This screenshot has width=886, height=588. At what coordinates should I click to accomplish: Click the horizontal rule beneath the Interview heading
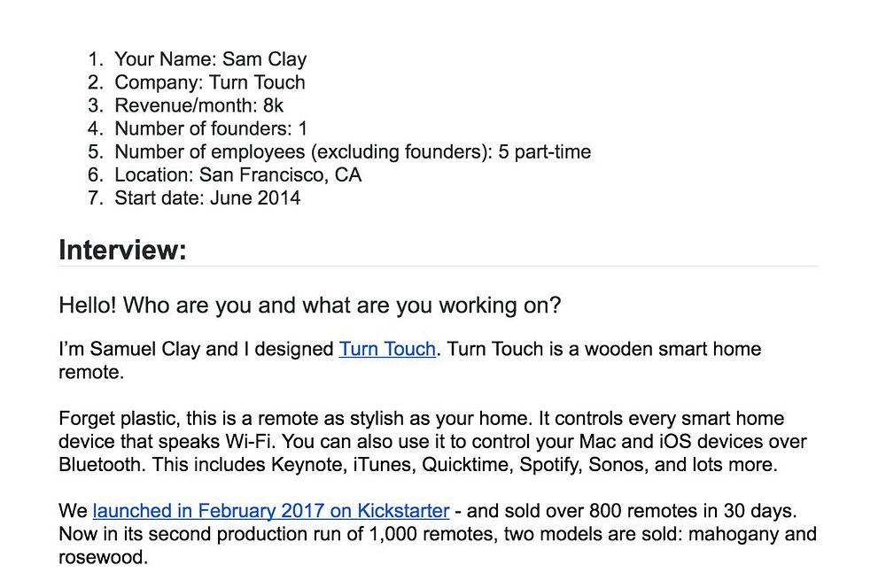(x=439, y=266)
